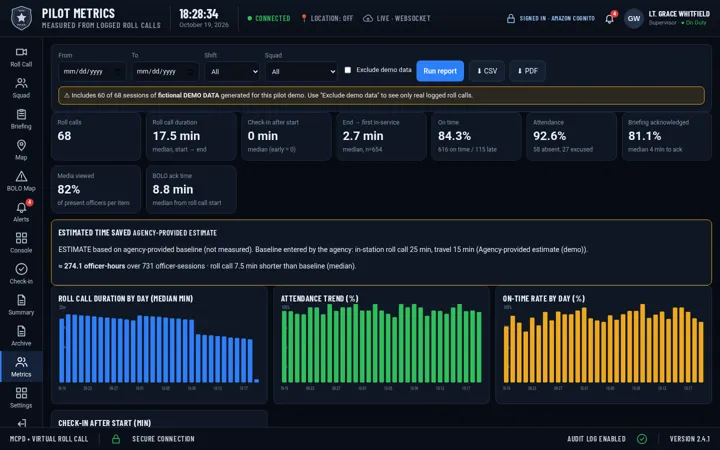Click the Media viewed 82% card
The image size is (720, 450).
(x=96, y=190)
